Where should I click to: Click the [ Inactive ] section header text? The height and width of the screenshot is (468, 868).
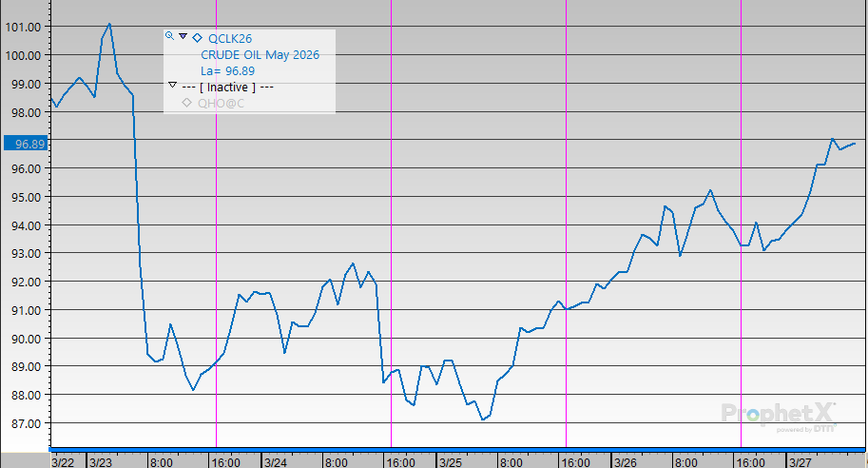227,87
